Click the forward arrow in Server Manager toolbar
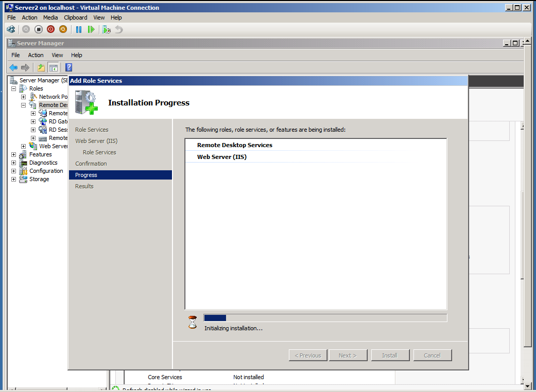The height and width of the screenshot is (392, 536). (x=25, y=67)
